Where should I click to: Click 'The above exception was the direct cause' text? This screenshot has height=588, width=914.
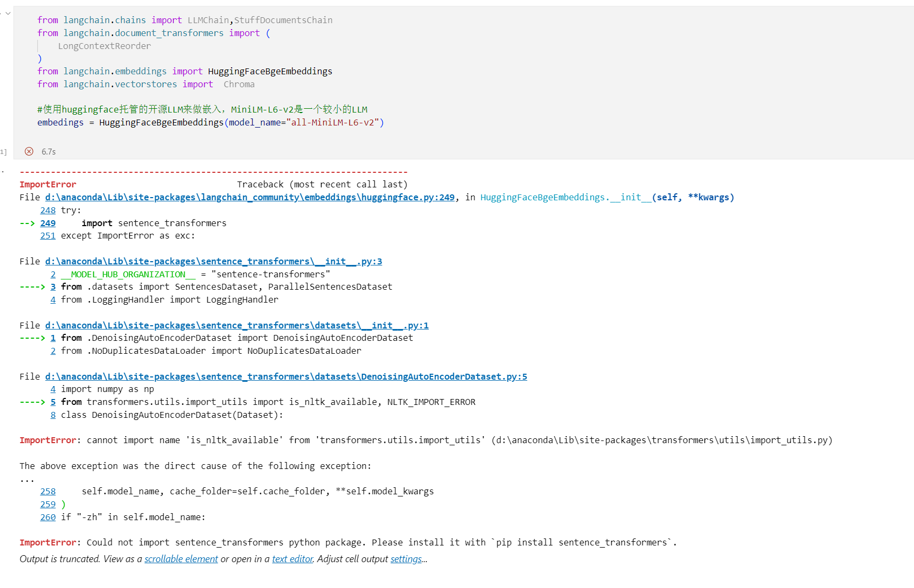pyautogui.click(x=196, y=466)
